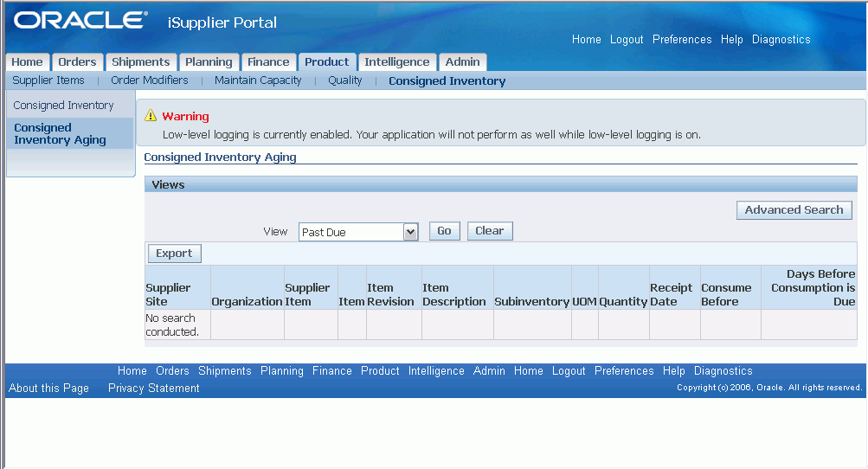Switch to the Admin tab
The height and width of the screenshot is (469, 868).
463,62
